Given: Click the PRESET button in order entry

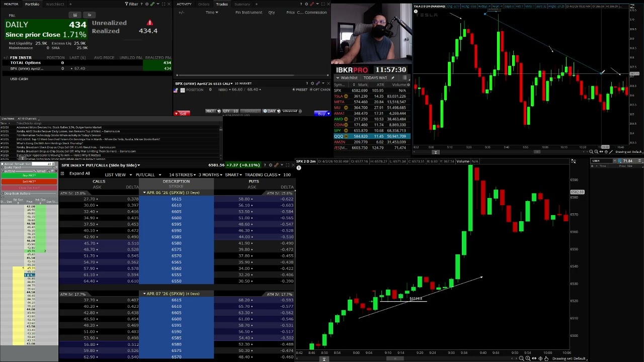Looking at the screenshot, I should 300,90.
